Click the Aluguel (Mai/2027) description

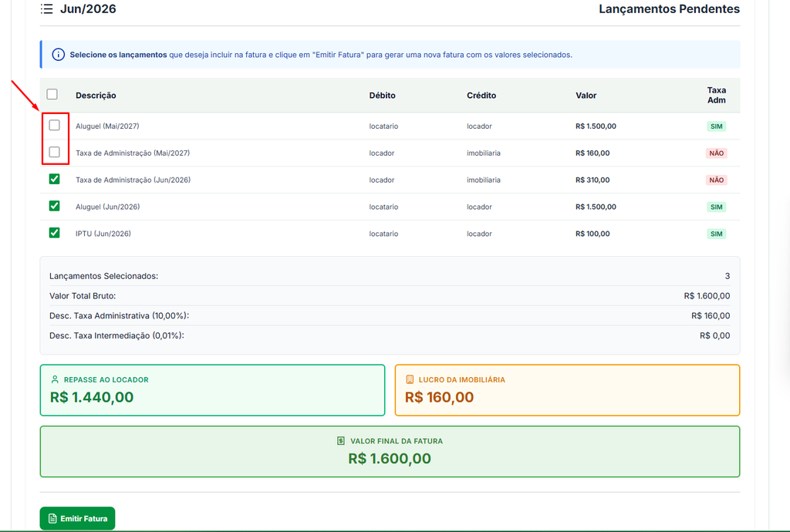[x=107, y=126]
